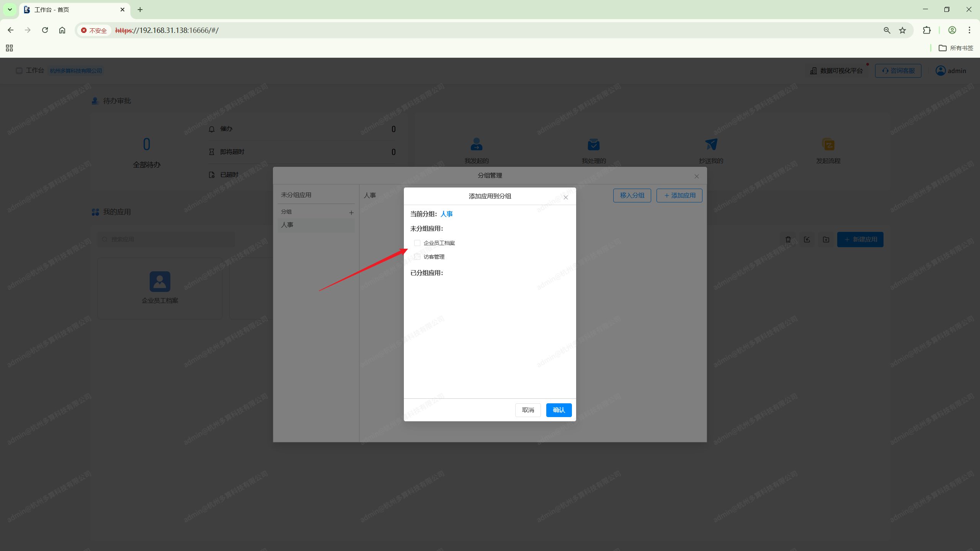Viewport: 980px width, 551px height.
Task: Click the zoom magnifier icon in address bar
Action: (887, 30)
